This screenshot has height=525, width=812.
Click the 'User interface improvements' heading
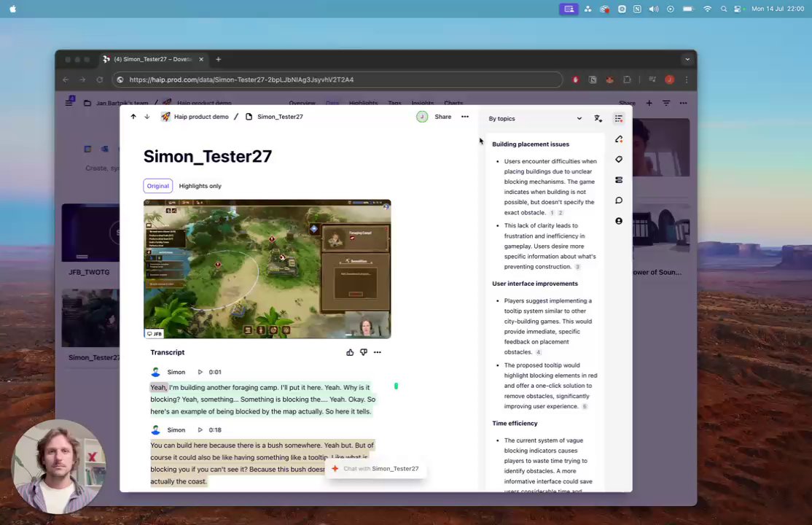coord(535,284)
